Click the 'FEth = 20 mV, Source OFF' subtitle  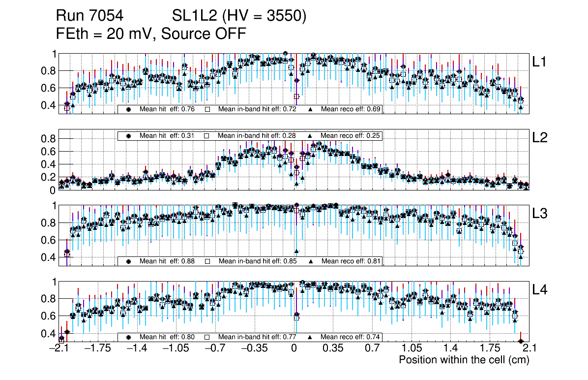pos(150,33)
